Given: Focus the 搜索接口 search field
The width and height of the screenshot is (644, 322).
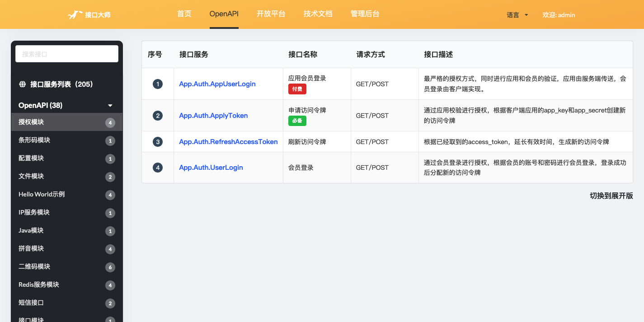Looking at the screenshot, I should (67, 54).
